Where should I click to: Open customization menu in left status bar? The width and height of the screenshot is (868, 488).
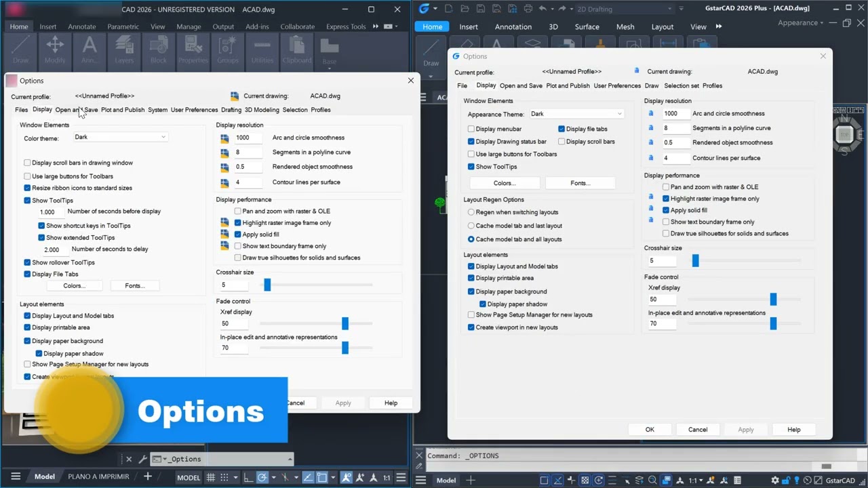point(402,477)
